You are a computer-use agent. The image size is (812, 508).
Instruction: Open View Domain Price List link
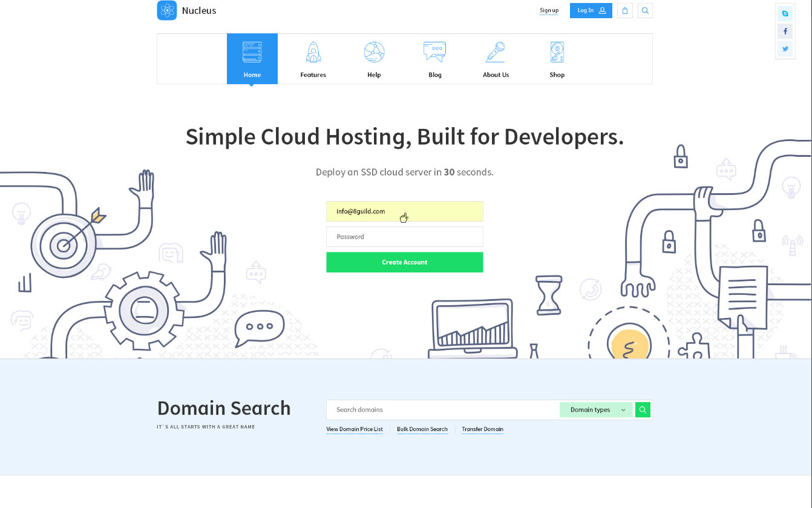[x=355, y=429]
